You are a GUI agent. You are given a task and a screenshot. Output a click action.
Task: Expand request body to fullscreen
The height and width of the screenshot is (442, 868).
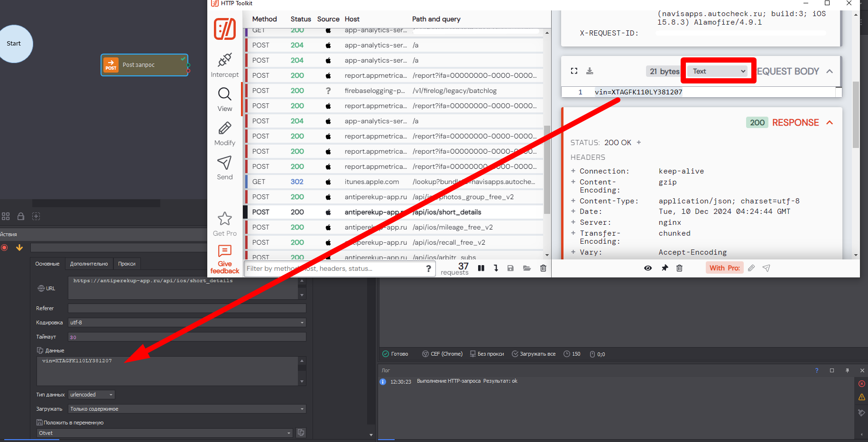click(574, 71)
